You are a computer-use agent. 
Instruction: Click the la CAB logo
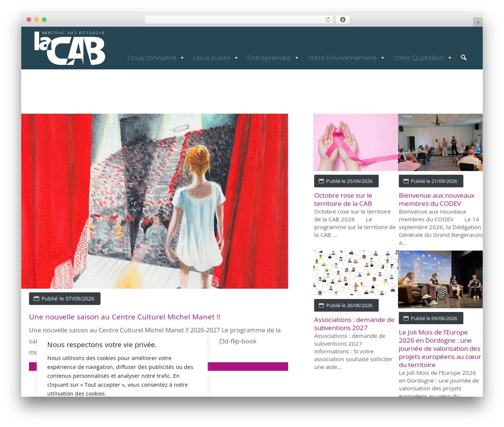[70, 48]
